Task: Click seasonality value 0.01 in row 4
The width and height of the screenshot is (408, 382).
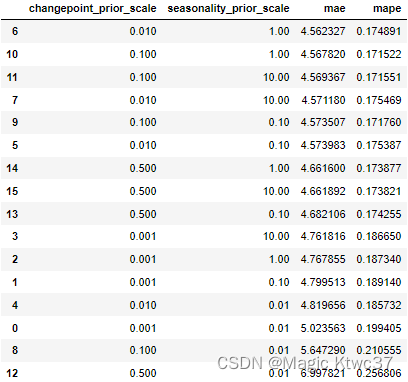Action: click(x=279, y=305)
